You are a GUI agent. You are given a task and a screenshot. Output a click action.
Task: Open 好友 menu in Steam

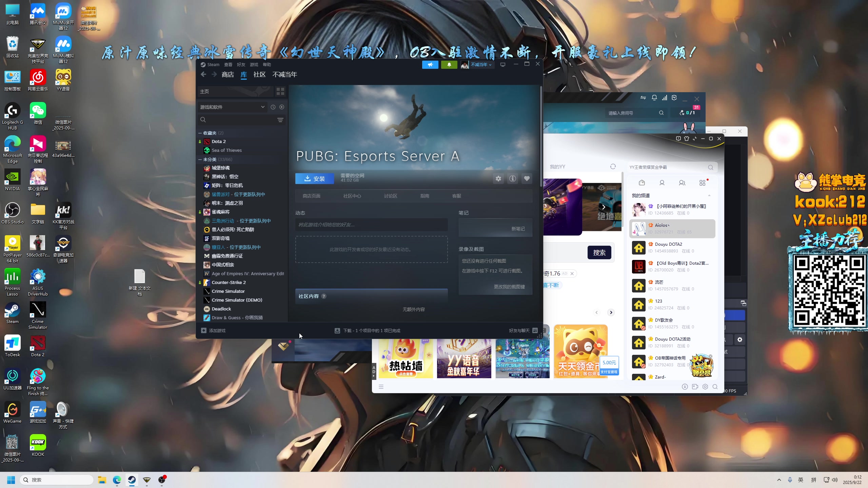(241, 65)
